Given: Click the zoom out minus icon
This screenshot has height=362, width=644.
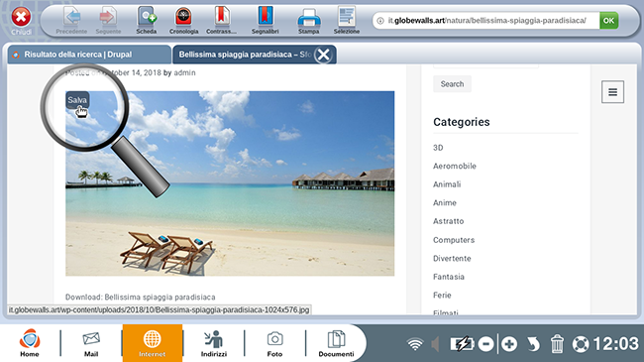Looking at the screenshot, I should pyautogui.click(x=485, y=343).
